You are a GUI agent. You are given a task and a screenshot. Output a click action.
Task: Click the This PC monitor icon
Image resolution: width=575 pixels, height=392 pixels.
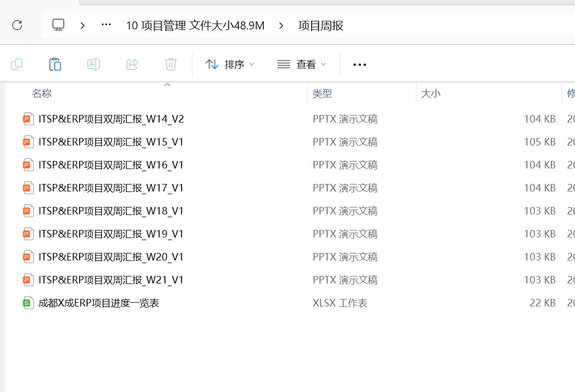pos(58,25)
